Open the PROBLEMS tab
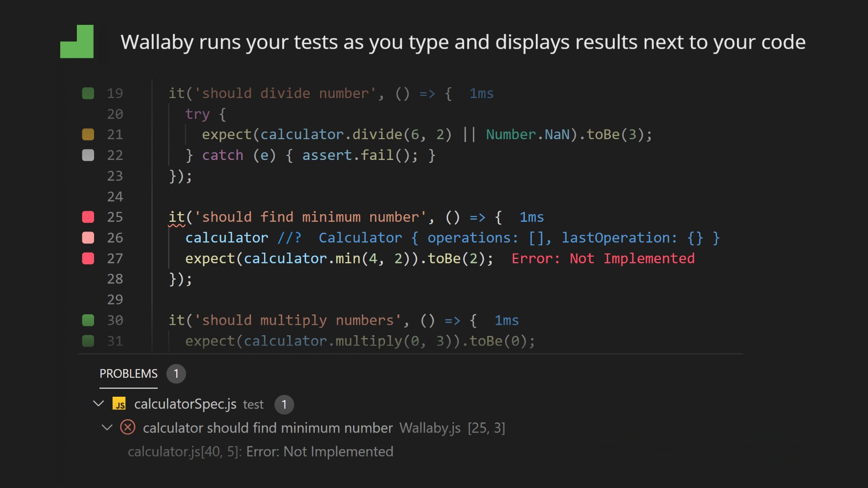 coord(128,374)
